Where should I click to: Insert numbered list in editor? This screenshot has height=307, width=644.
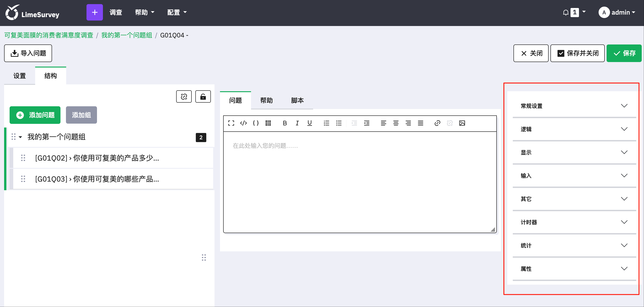(326, 123)
